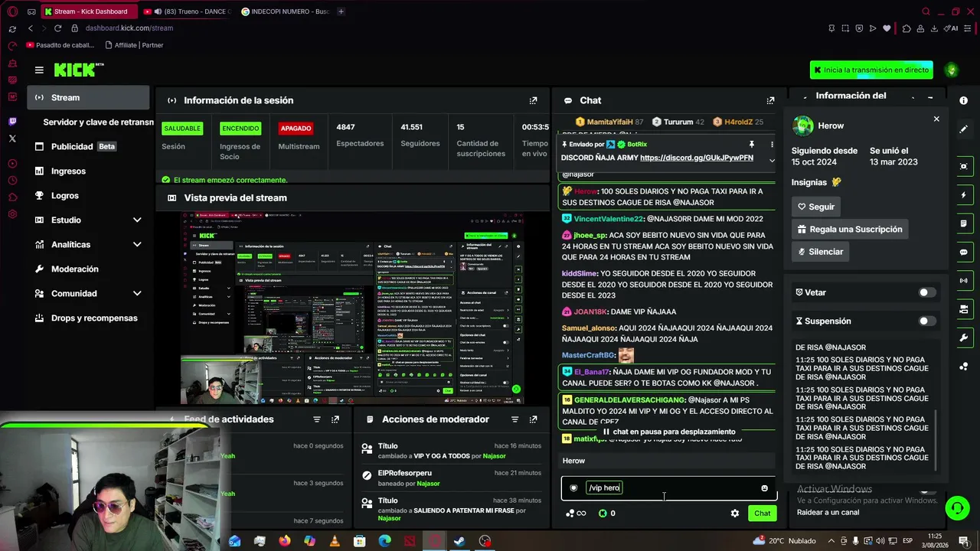Pop out the Información de la sesión panel
The width and height of the screenshot is (980, 551).
(x=533, y=100)
